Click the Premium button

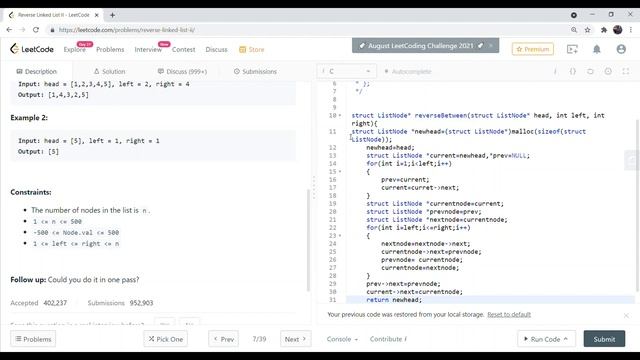tap(533, 49)
